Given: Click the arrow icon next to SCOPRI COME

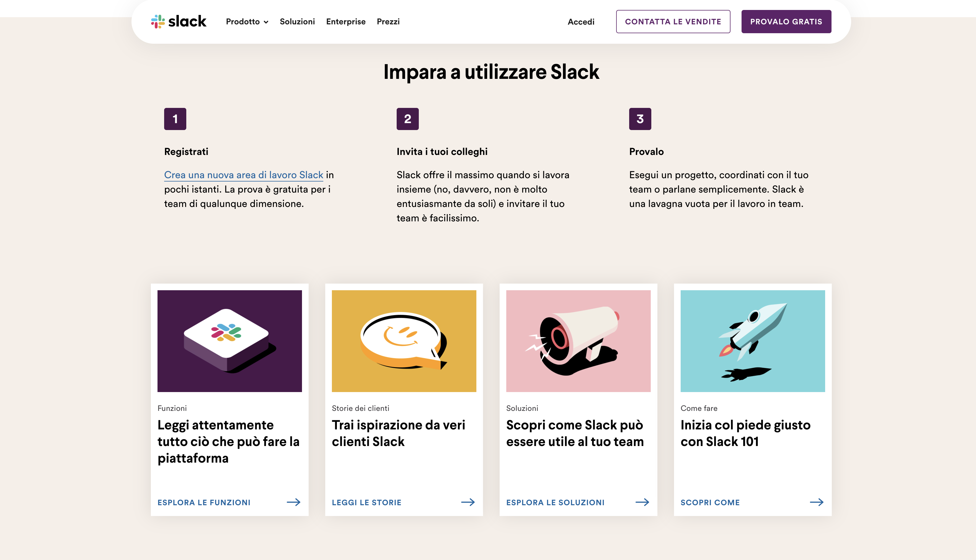Looking at the screenshot, I should click(817, 502).
